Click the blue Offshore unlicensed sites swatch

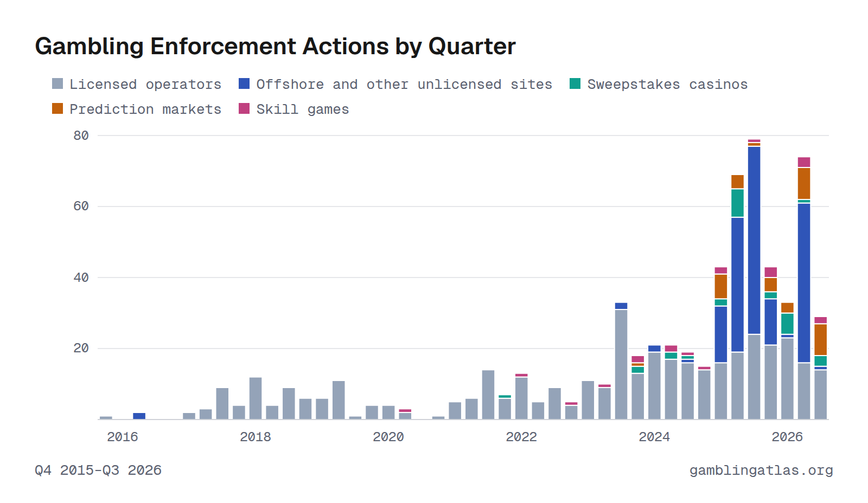[244, 83]
